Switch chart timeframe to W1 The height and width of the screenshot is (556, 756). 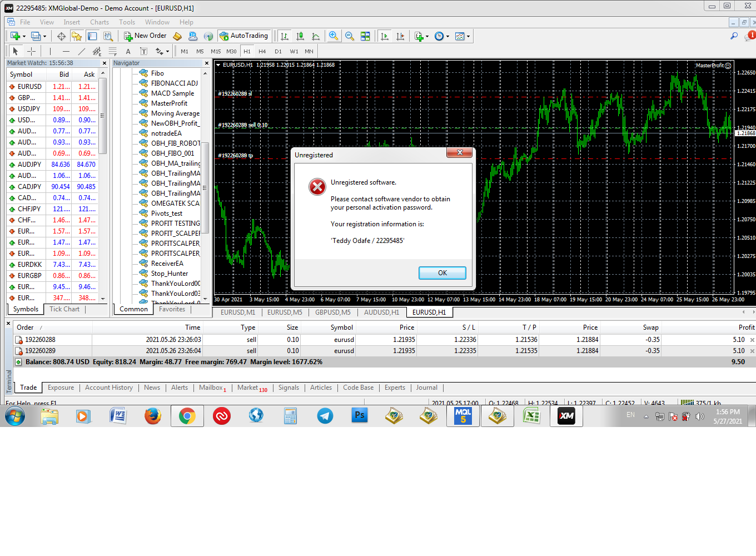pyautogui.click(x=294, y=51)
